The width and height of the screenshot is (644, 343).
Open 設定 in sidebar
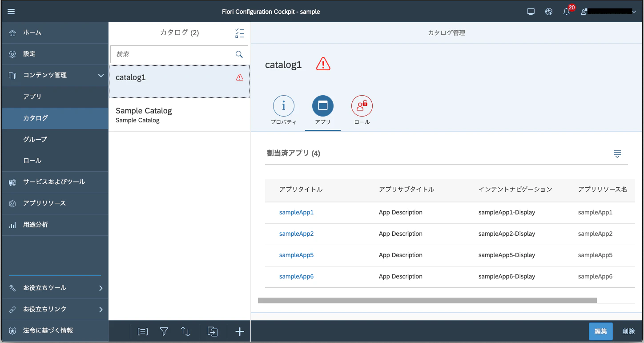[55, 54]
